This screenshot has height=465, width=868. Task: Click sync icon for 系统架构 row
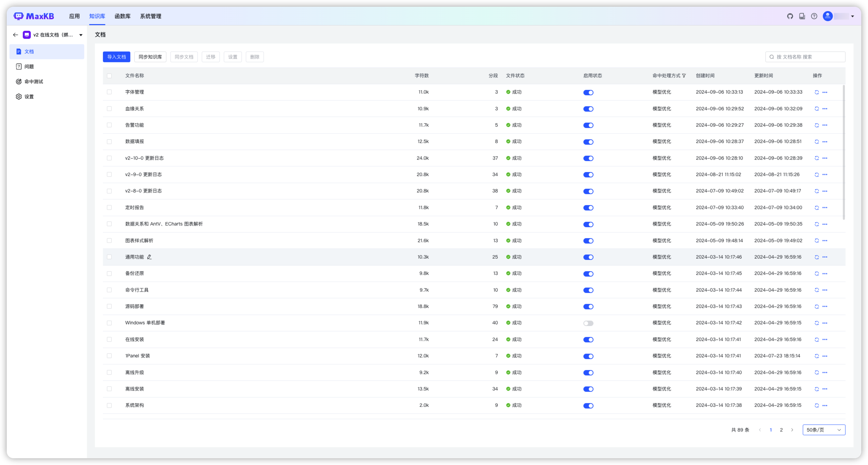tap(817, 406)
